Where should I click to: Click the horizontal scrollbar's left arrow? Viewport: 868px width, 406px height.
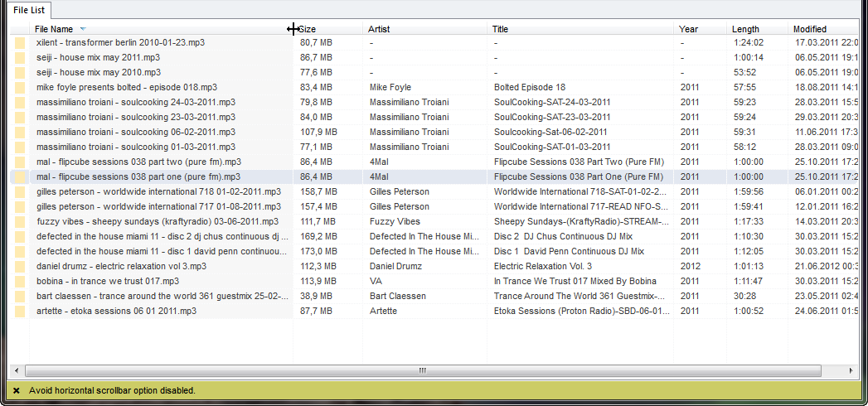[x=17, y=370]
